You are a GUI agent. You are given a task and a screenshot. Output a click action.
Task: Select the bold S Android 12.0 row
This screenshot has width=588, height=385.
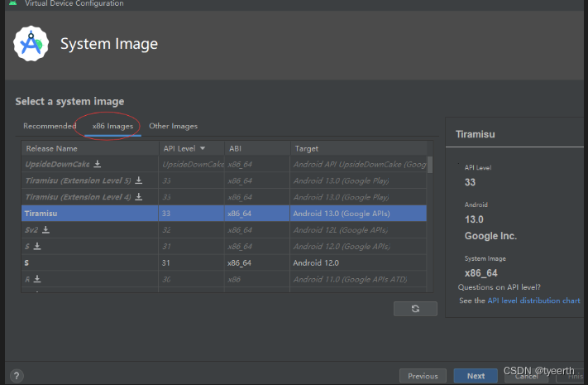[x=224, y=262]
